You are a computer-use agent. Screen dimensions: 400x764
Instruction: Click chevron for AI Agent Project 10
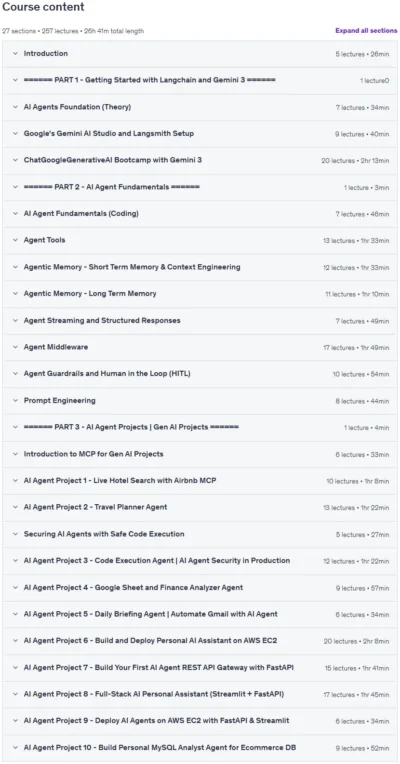pyautogui.click(x=15, y=747)
